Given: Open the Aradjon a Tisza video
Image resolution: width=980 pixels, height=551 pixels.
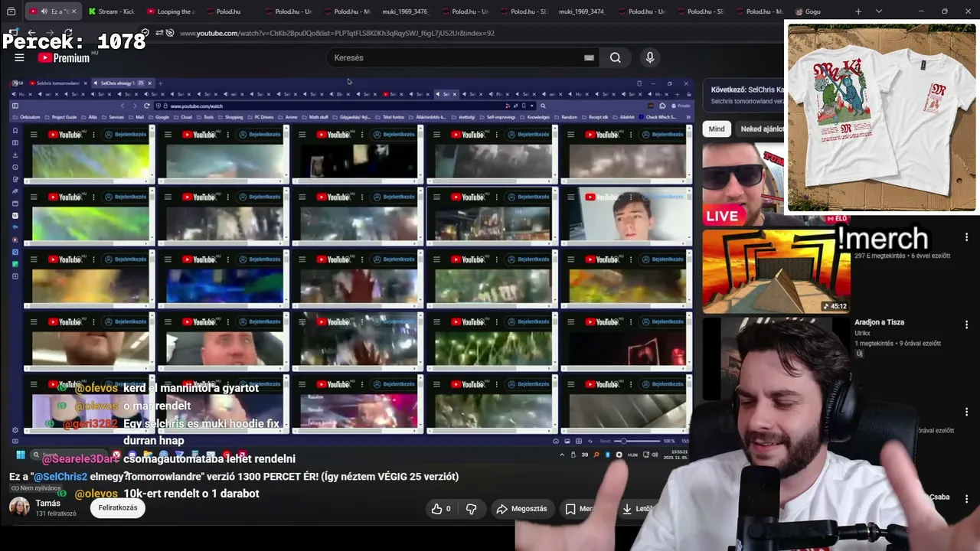Looking at the screenshot, I should click(879, 323).
